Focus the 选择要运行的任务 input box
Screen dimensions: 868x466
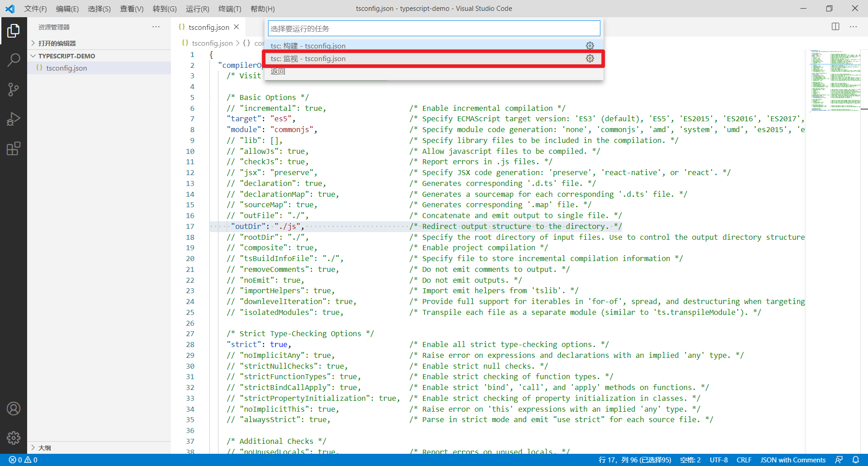pyautogui.click(x=434, y=29)
